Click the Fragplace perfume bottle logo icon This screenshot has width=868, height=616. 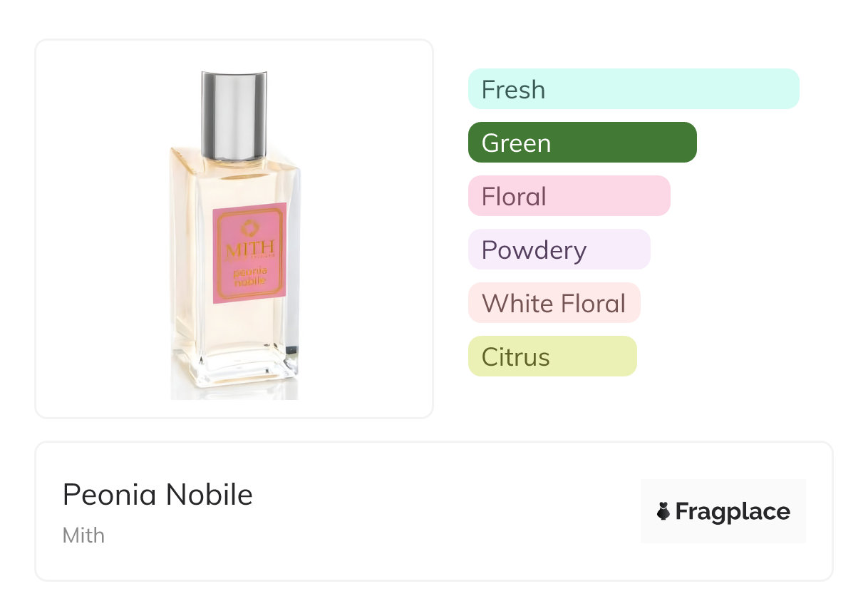click(x=663, y=511)
